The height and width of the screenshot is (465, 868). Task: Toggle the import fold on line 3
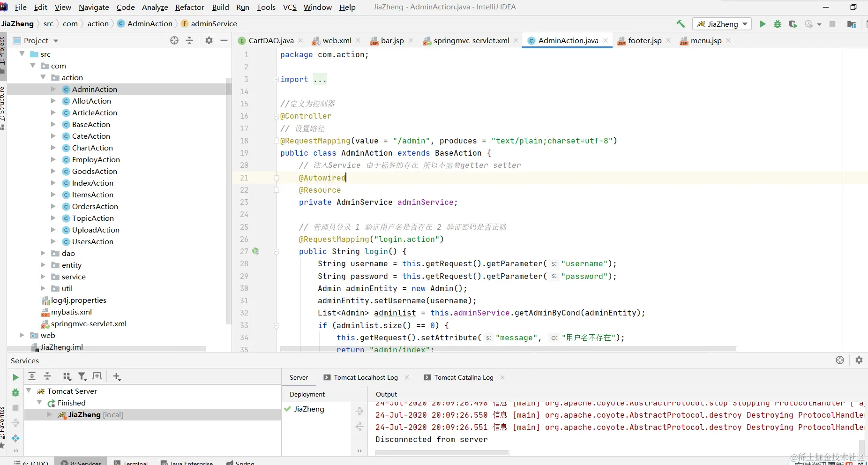(x=276, y=79)
